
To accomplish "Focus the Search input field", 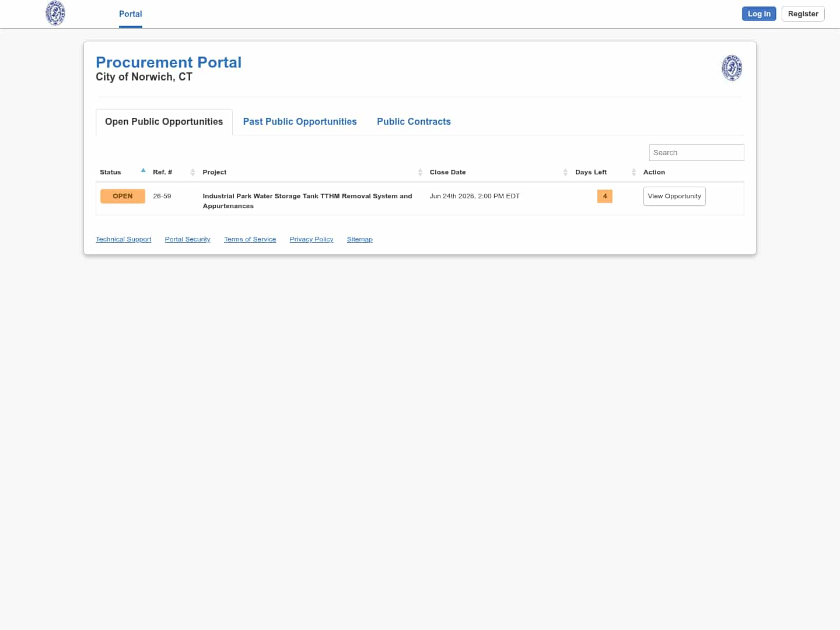I will click(x=696, y=152).
